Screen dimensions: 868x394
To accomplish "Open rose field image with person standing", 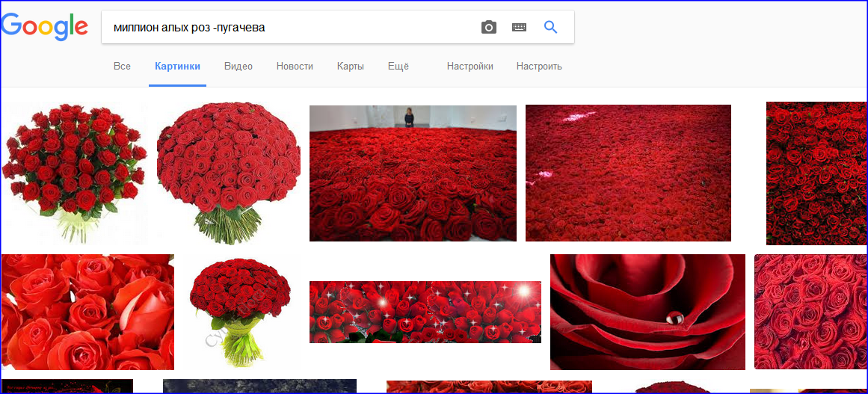I will click(x=413, y=173).
